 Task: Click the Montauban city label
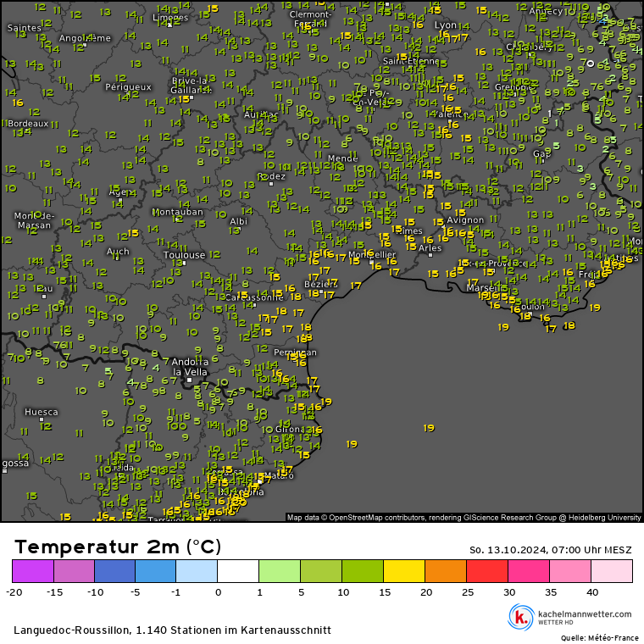177,212
